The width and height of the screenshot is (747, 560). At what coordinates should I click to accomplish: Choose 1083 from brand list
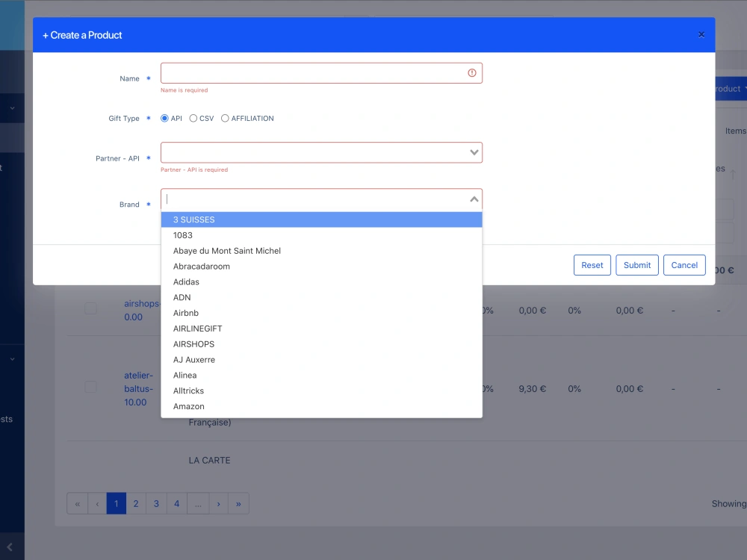pyautogui.click(x=321, y=235)
